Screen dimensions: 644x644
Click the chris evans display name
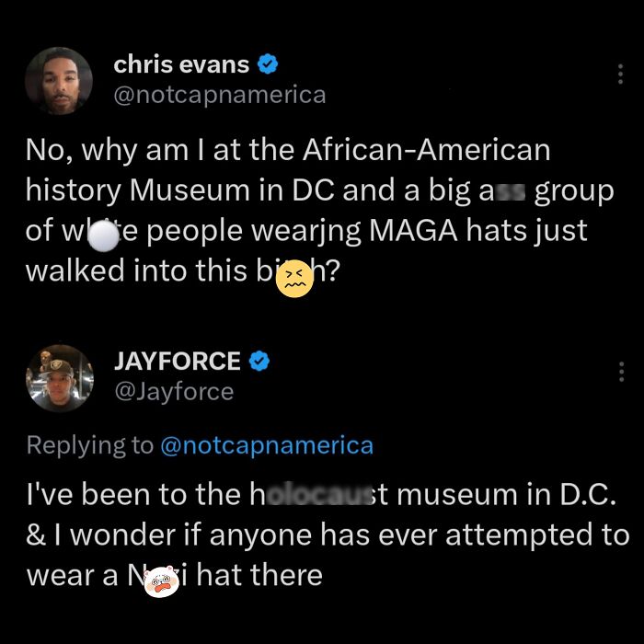[181, 65]
